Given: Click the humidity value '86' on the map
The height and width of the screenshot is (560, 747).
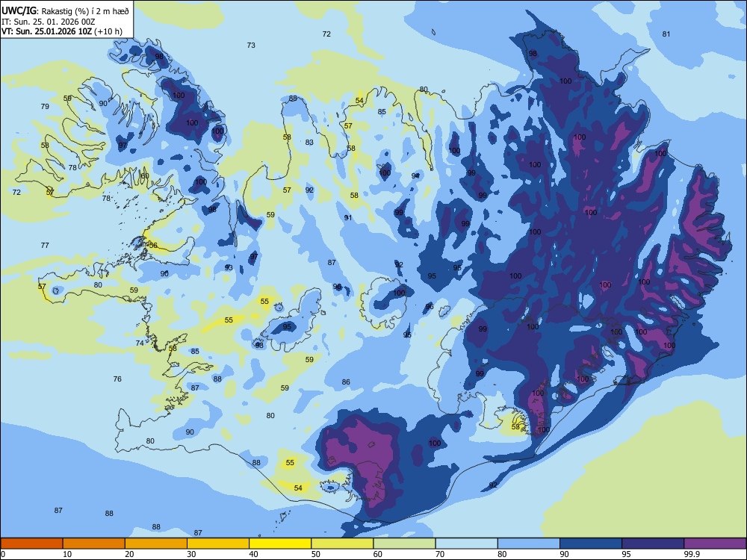Looking at the screenshot, I should pyautogui.click(x=346, y=382).
